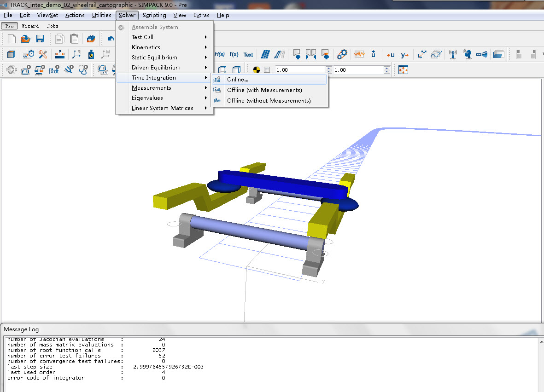The height and width of the screenshot is (392, 544).
Task: Click the gear-chain drive icon
Action: point(342,54)
